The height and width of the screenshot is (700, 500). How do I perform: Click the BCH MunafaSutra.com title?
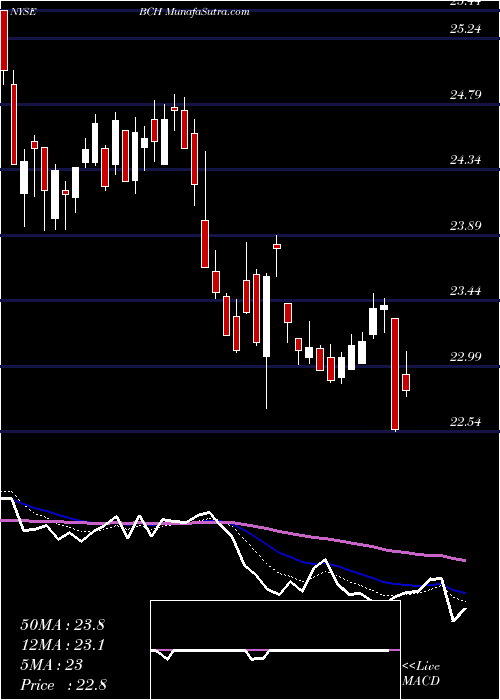point(193,12)
